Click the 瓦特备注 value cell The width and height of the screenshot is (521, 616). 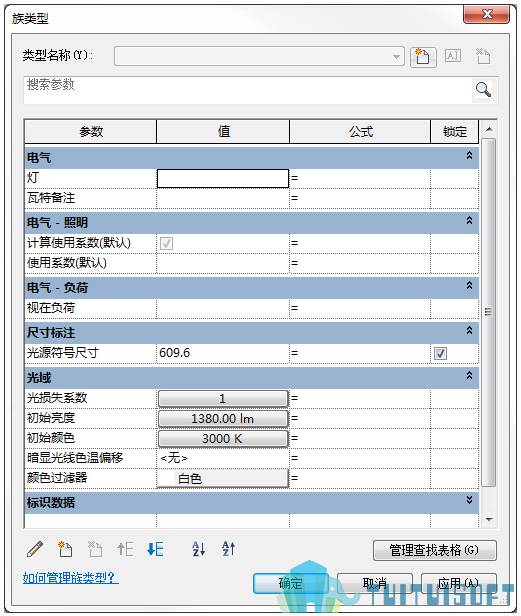(x=223, y=198)
